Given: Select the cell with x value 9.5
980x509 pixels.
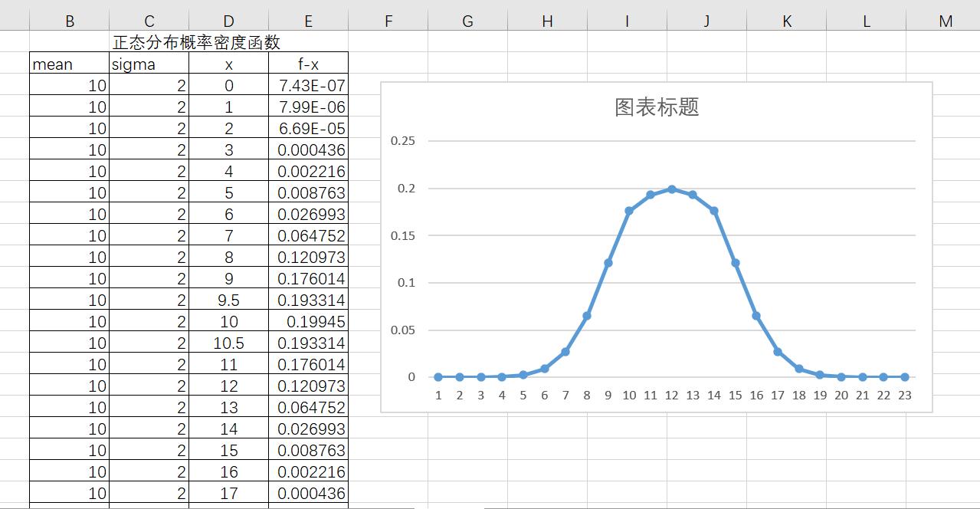Looking at the screenshot, I should click(x=227, y=300).
